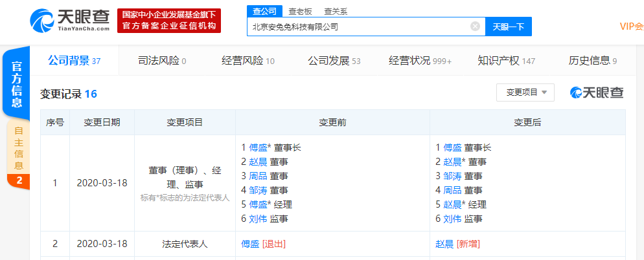This screenshot has height=260, width=644.
Task: Open 邹涛 董事 link in 变更后 column
Action: click(453, 177)
